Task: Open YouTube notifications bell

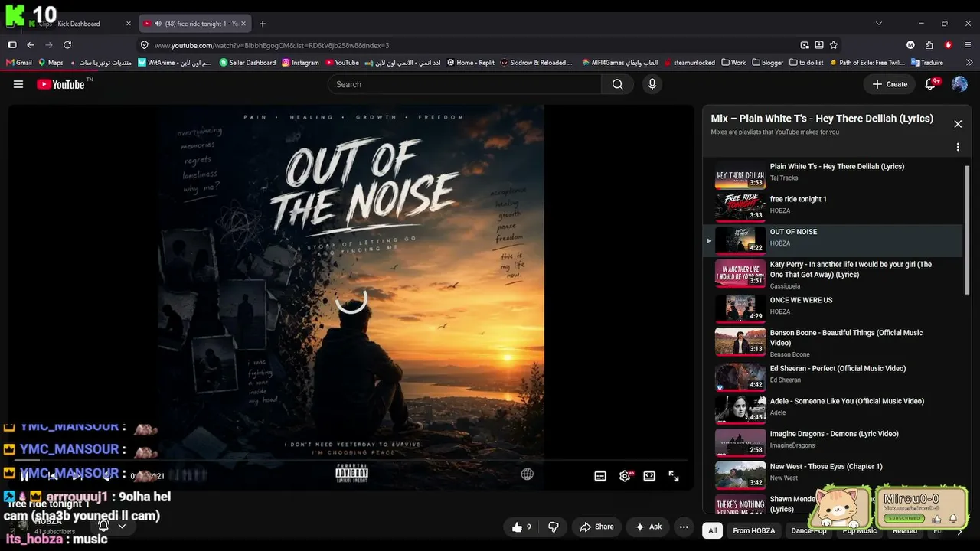Action: point(931,84)
